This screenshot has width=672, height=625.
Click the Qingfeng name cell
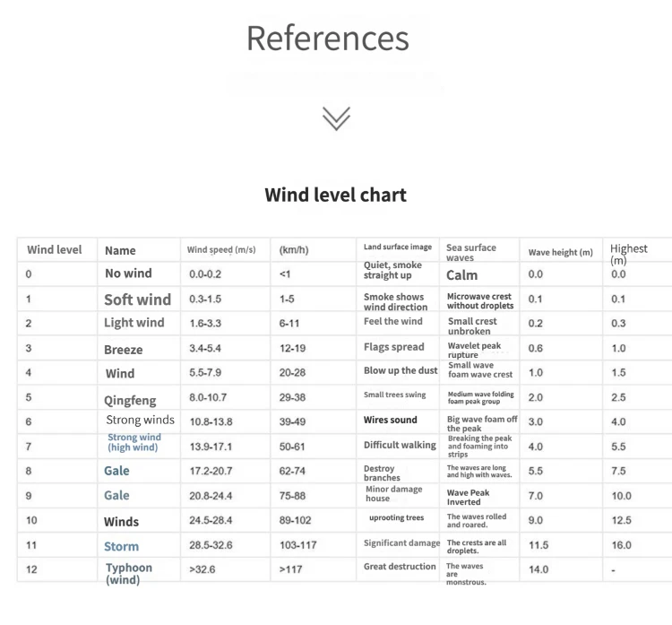pos(130,400)
